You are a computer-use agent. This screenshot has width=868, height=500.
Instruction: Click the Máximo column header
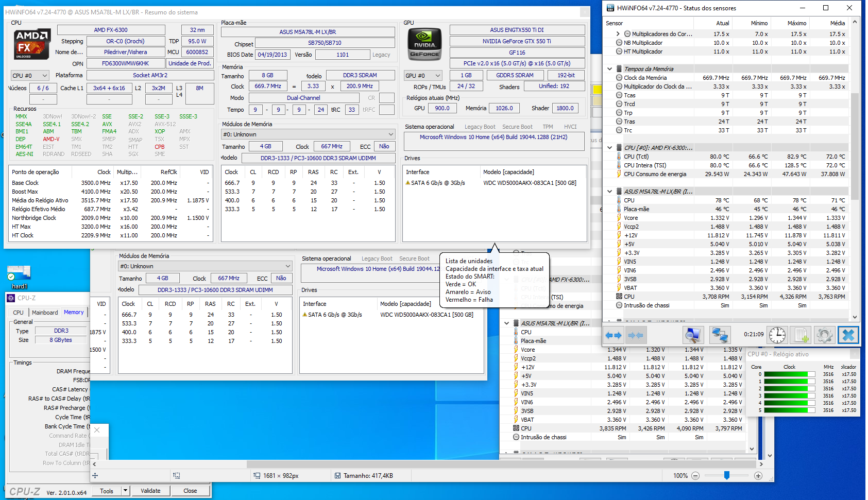[x=790, y=23]
